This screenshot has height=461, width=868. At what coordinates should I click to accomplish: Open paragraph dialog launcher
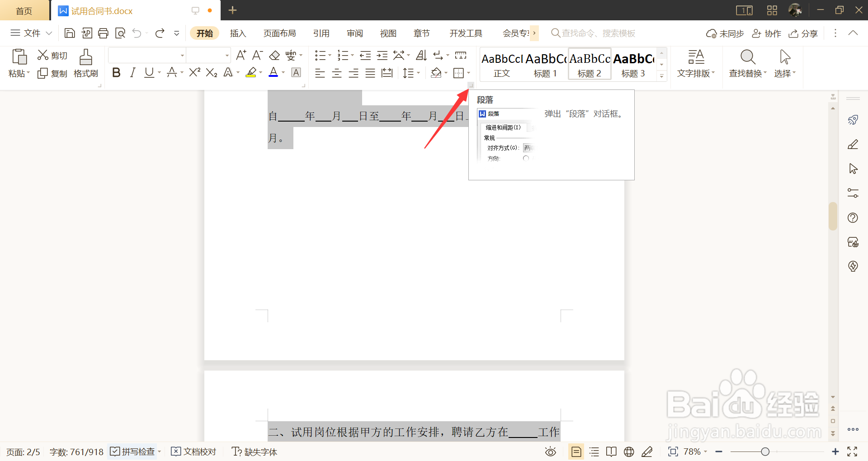pyautogui.click(x=471, y=85)
